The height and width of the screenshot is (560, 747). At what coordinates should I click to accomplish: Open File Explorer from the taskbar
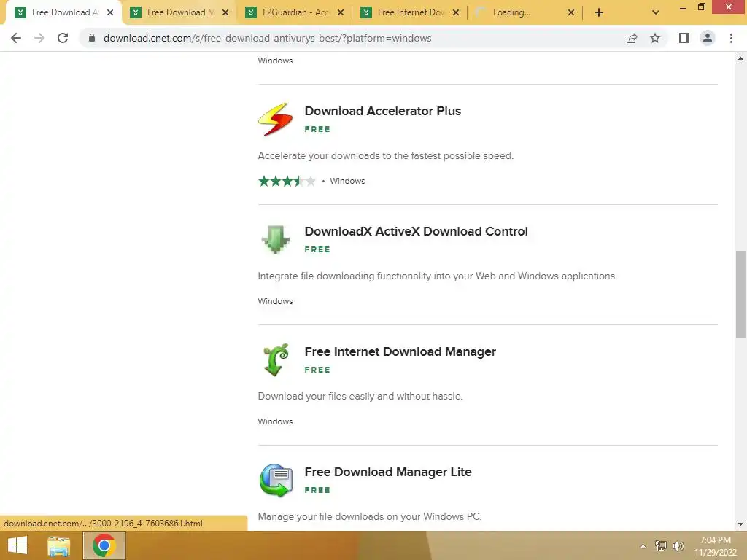[x=59, y=545]
